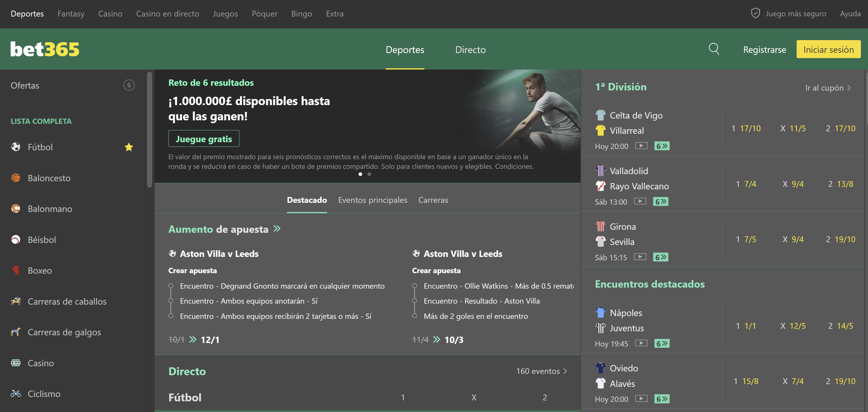The image size is (868, 412).
Task: Click the Ofertas dollar badge icon
Action: pos(129,85)
